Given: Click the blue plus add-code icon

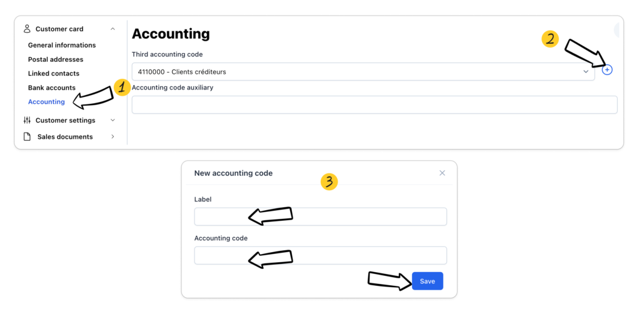Looking at the screenshot, I should (607, 70).
